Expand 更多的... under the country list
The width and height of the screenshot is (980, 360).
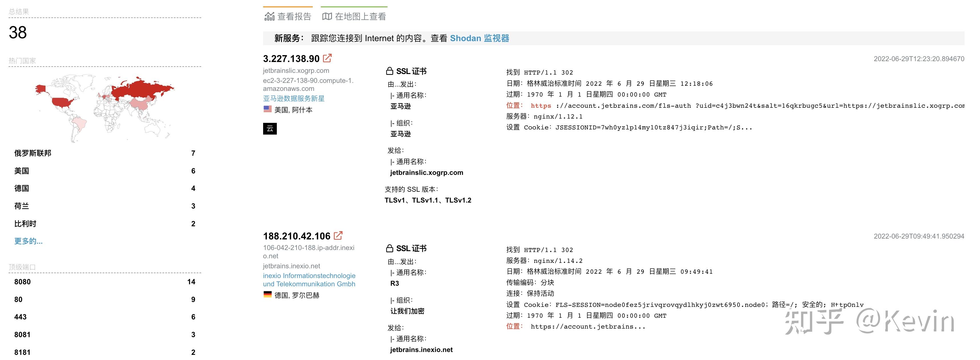pyautogui.click(x=28, y=241)
